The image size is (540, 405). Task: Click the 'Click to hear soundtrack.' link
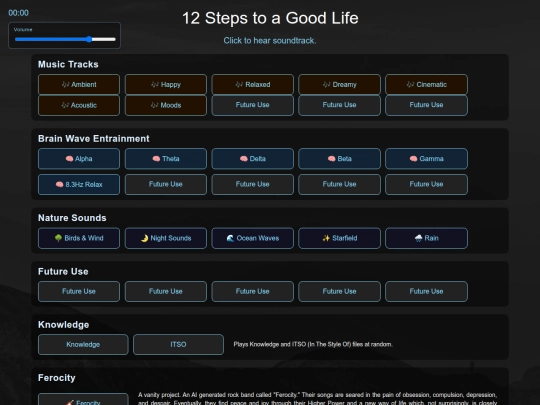270,41
